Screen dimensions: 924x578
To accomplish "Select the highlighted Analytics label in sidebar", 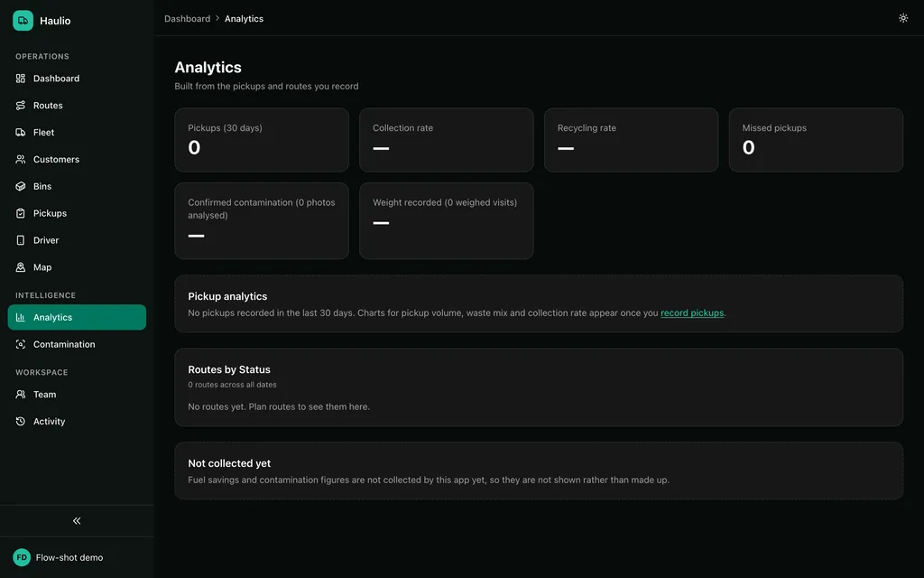I will [53, 317].
